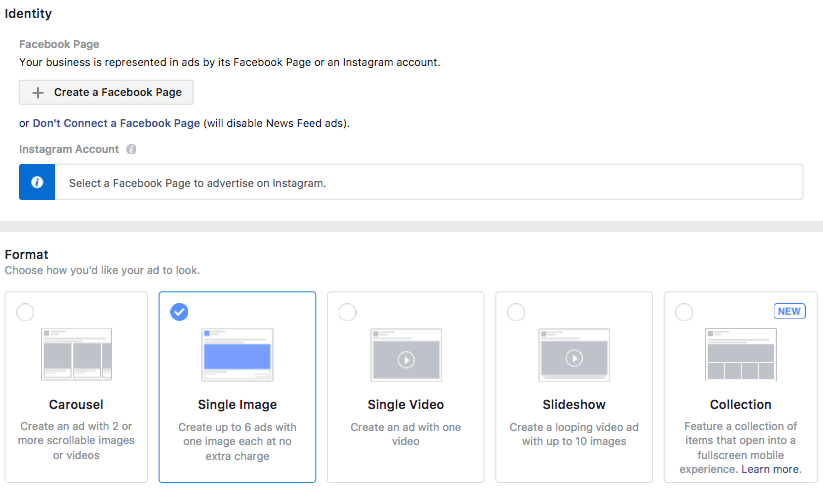
Task: Click the Single Video play preview icon
Action: pyautogui.click(x=405, y=354)
